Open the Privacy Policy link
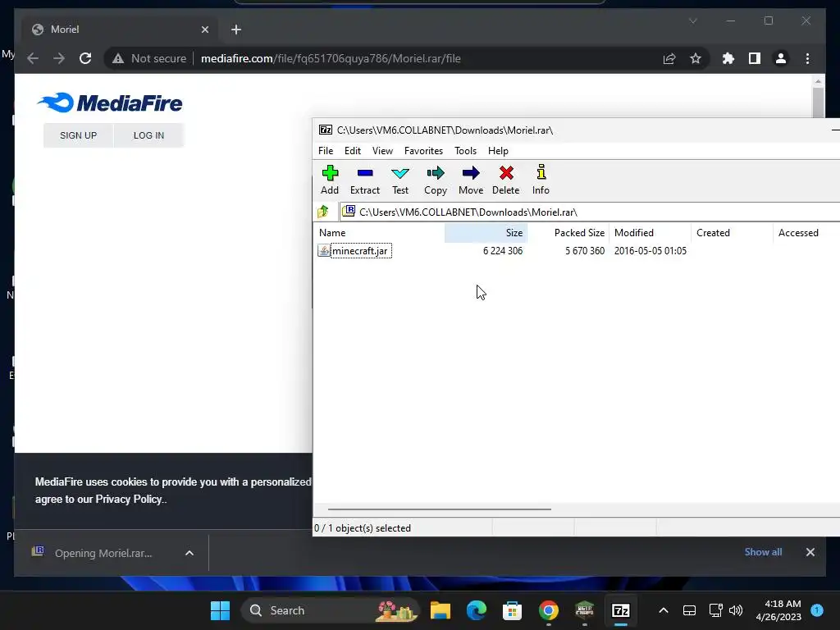840x630 pixels. click(129, 500)
